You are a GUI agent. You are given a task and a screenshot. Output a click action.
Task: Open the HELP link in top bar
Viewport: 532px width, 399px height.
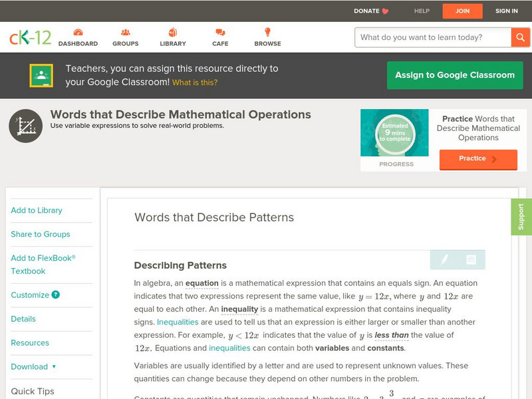pos(422,11)
